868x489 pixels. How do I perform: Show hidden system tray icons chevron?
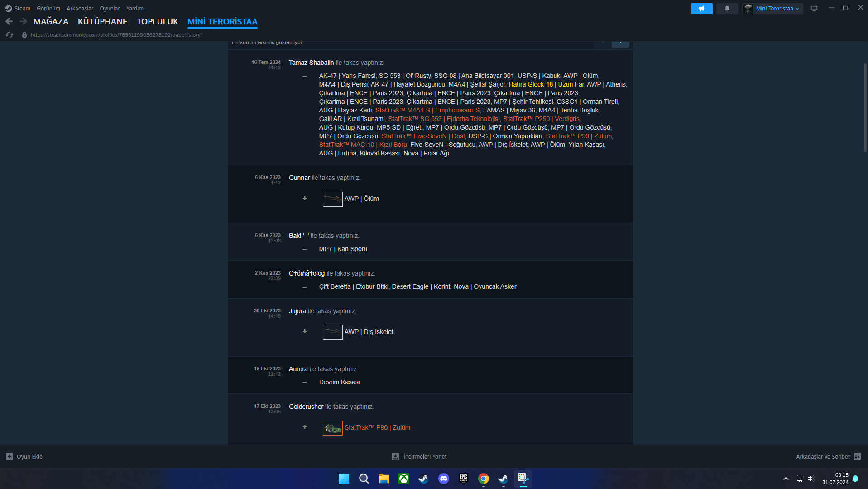click(786, 479)
